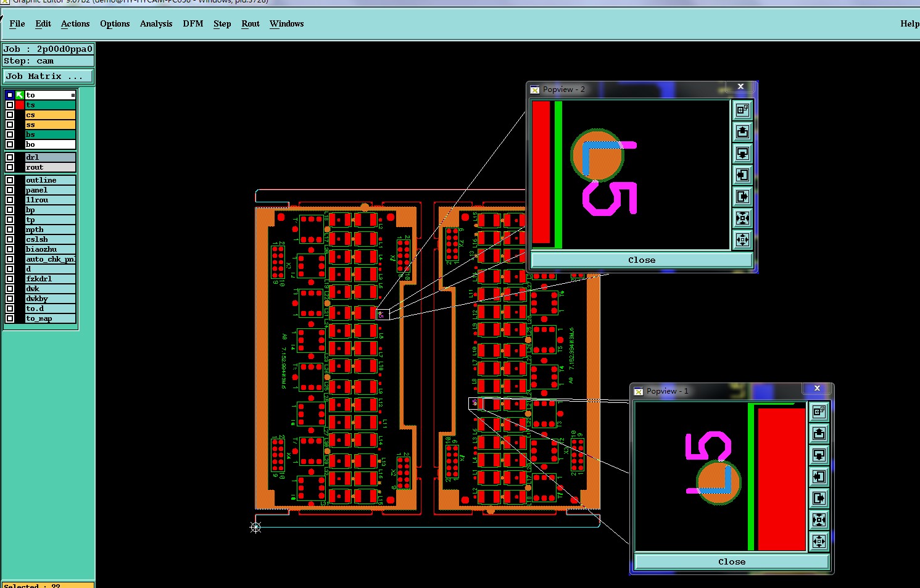The image size is (920, 588).
Task: Click the pan-down icon in Popview - 2
Action: pyautogui.click(x=742, y=154)
